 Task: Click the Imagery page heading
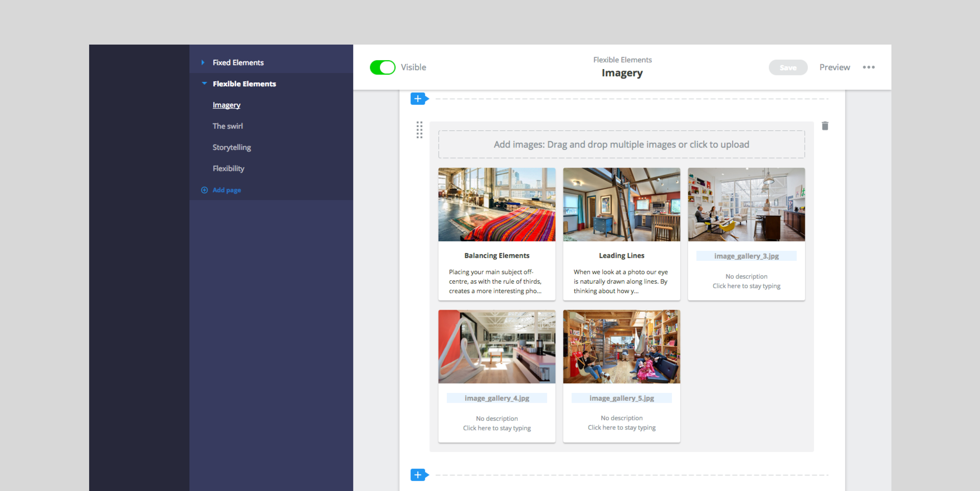point(622,73)
